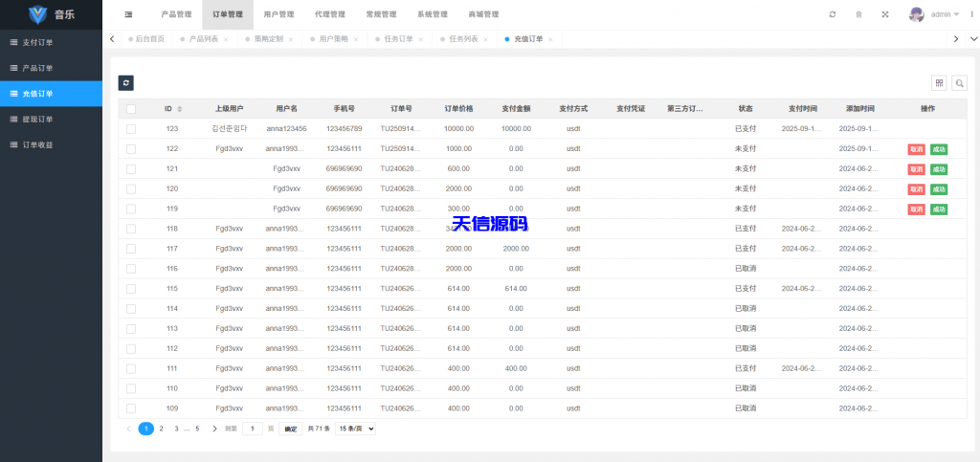Collapse the sidebar with the menu fold icon
Image resolution: width=980 pixels, height=462 pixels.
(x=129, y=14)
